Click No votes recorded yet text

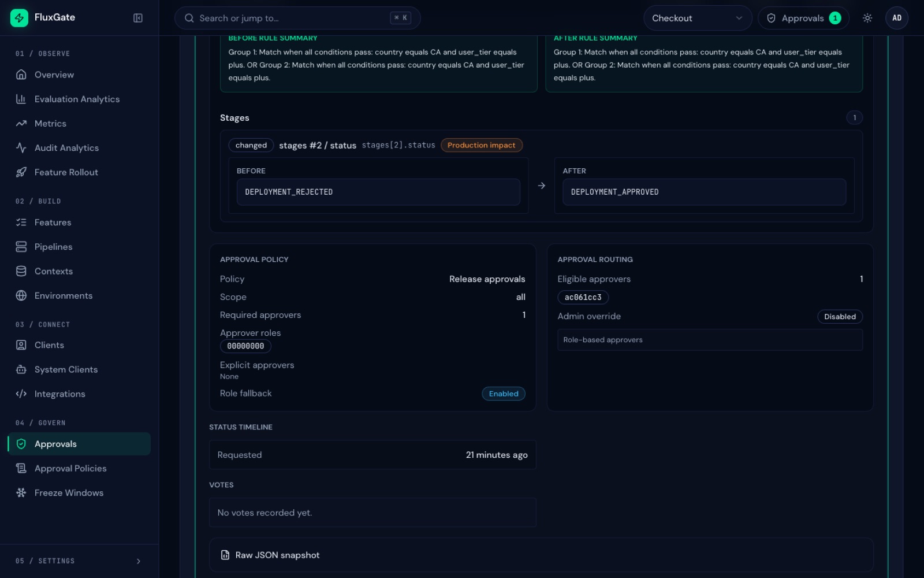tap(264, 513)
